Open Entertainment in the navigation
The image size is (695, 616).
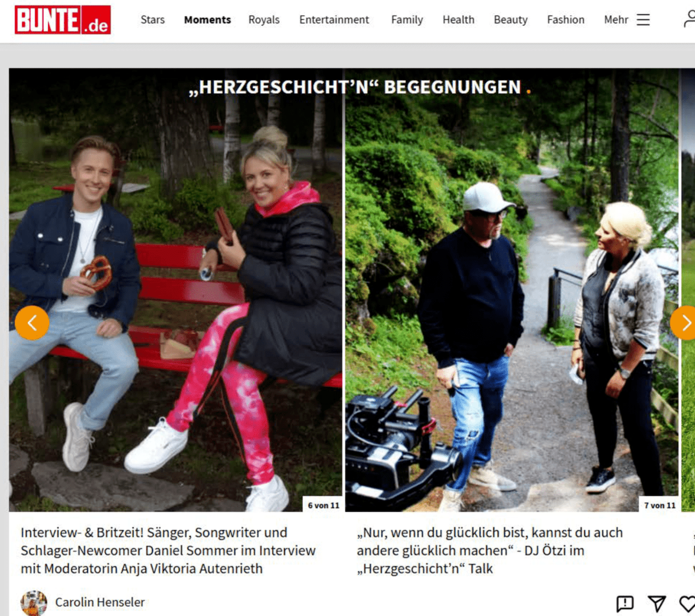point(334,20)
